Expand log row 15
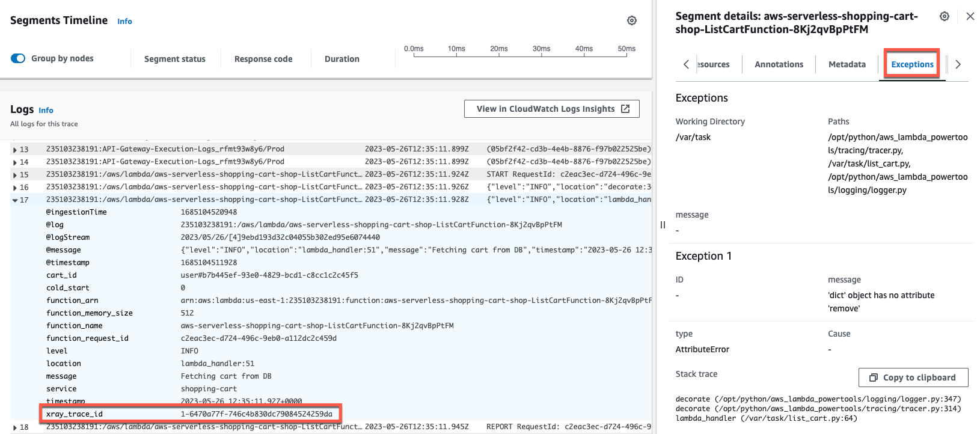 click(x=15, y=174)
